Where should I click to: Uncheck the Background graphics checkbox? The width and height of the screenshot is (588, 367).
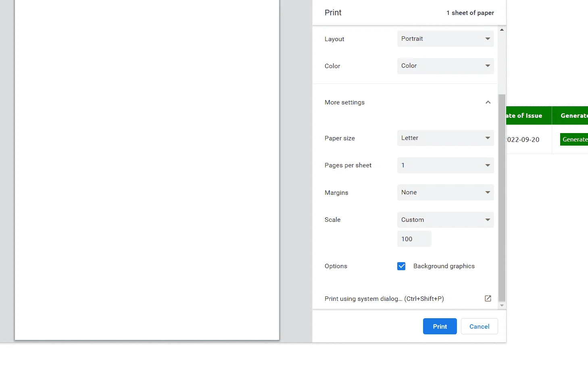401,266
